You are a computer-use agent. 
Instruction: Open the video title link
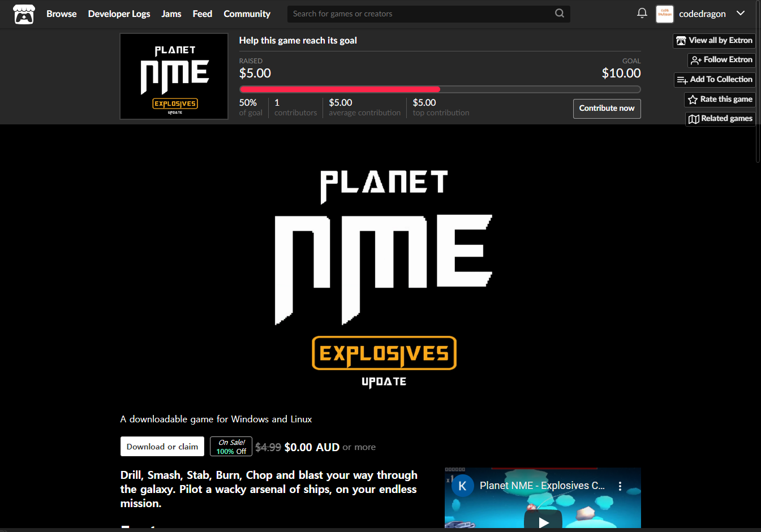click(542, 486)
